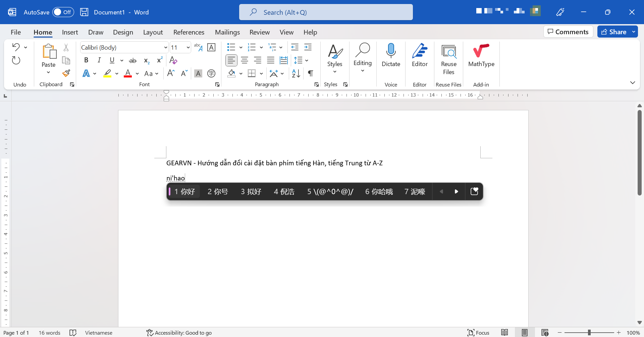Switch to the Layout tab
The height and width of the screenshot is (337, 644).
[x=153, y=32]
